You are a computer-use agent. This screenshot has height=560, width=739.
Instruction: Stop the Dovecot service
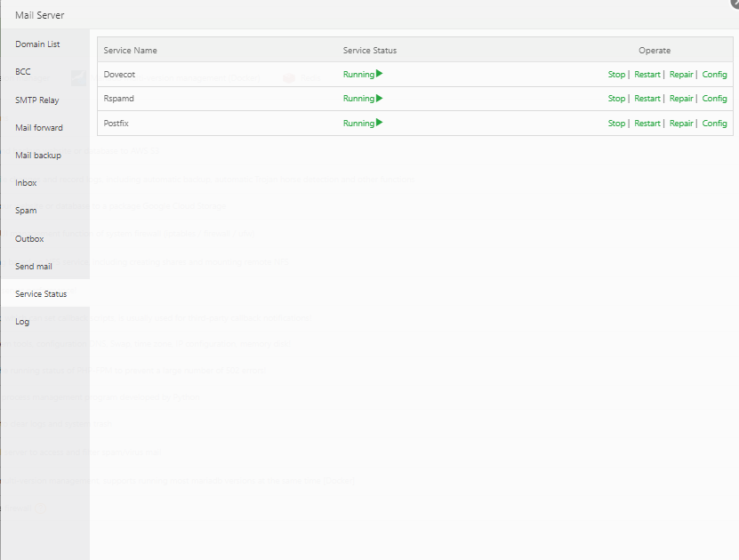pyautogui.click(x=616, y=75)
